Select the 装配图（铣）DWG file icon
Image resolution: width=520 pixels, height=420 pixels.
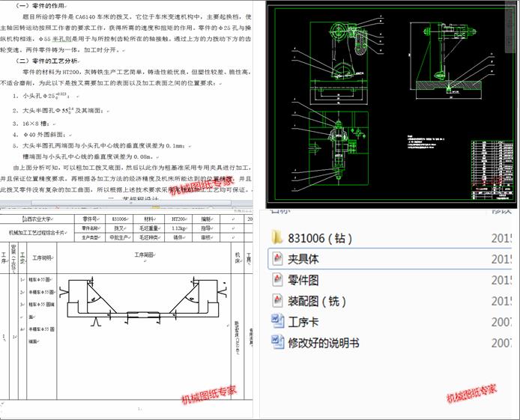277,300
